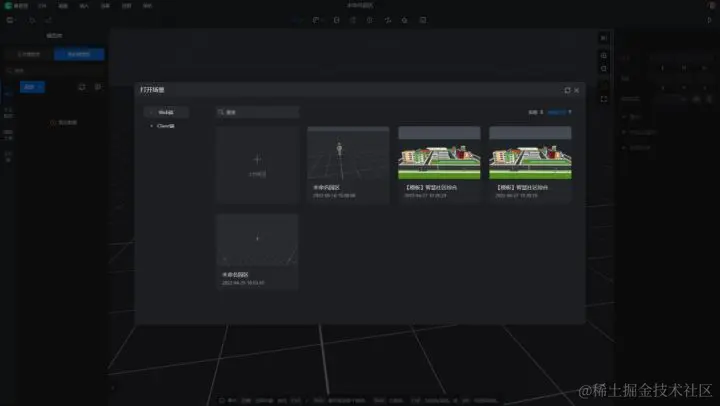Open the 未命名园区 scene dated 2022-04-25

(x=258, y=252)
